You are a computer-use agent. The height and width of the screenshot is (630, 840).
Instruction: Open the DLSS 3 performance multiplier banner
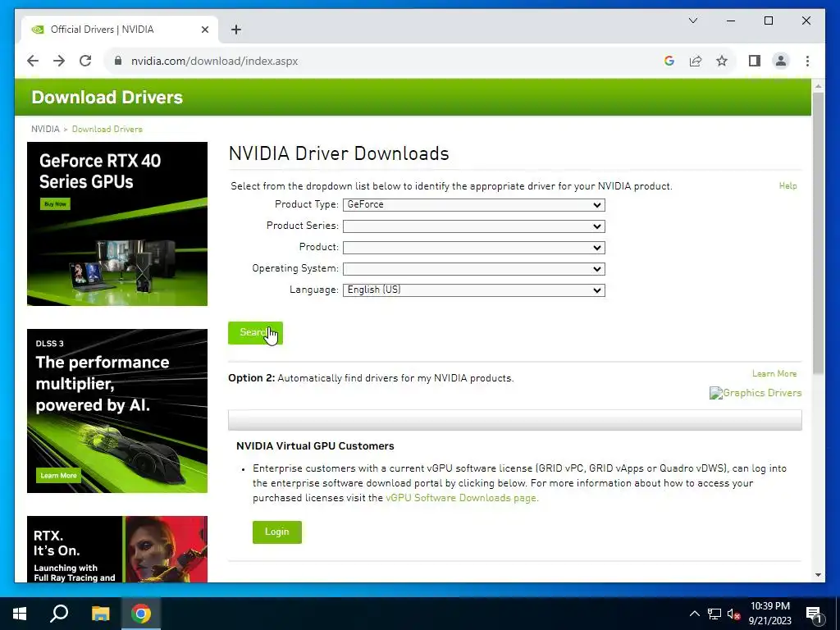coord(117,411)
